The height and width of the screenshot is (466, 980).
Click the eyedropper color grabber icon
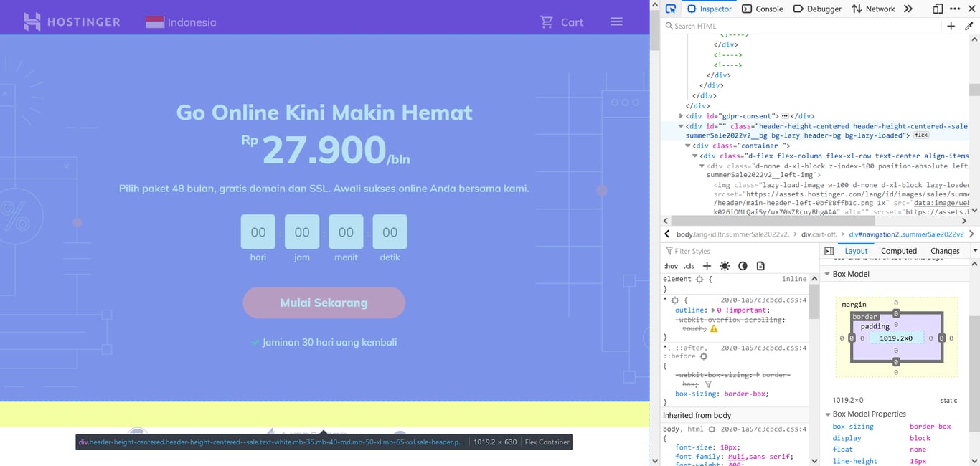(x=969, y=26)
